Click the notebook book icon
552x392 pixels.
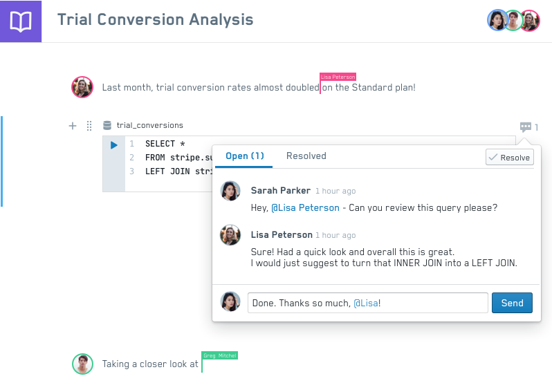click(21, 21)
